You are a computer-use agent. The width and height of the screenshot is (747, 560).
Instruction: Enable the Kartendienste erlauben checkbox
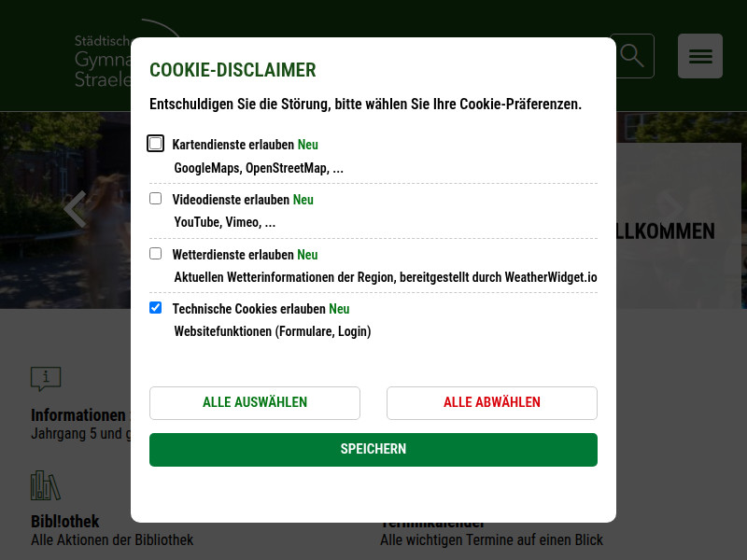tap(156, 144)
